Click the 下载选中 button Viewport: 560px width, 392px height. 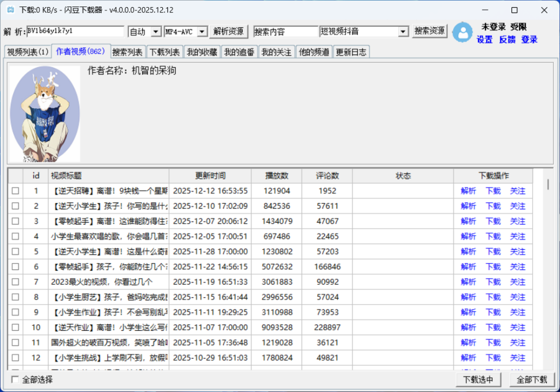pyautogui.click(x=478, y=379)
